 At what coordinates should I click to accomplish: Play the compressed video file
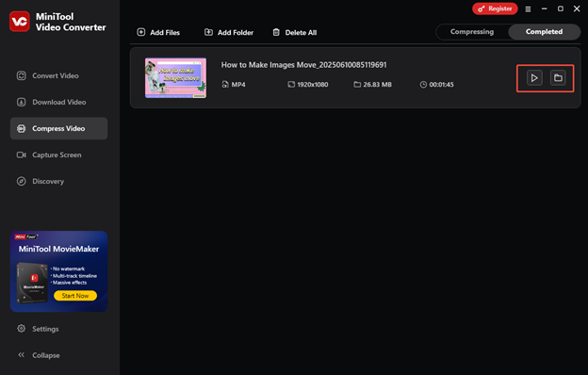[x=534, y=78]
